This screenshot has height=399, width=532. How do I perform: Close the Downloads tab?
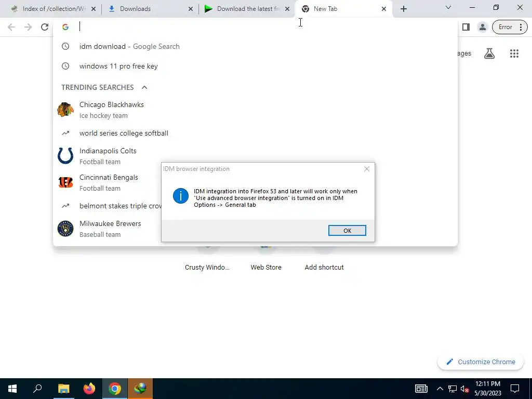[x=191, y=9]
